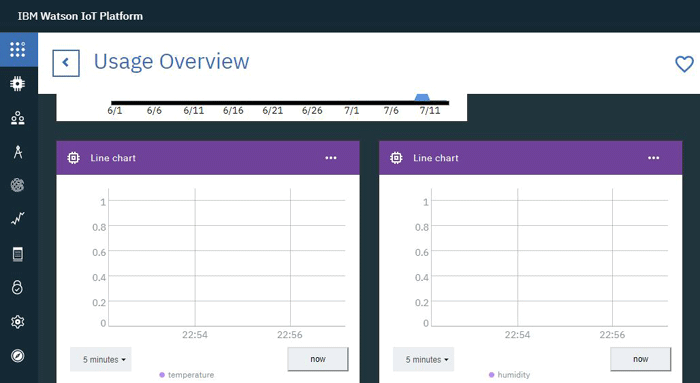Click the blue marker on the date timeline
The image size is (700, 383).
(x=422, y=97)
